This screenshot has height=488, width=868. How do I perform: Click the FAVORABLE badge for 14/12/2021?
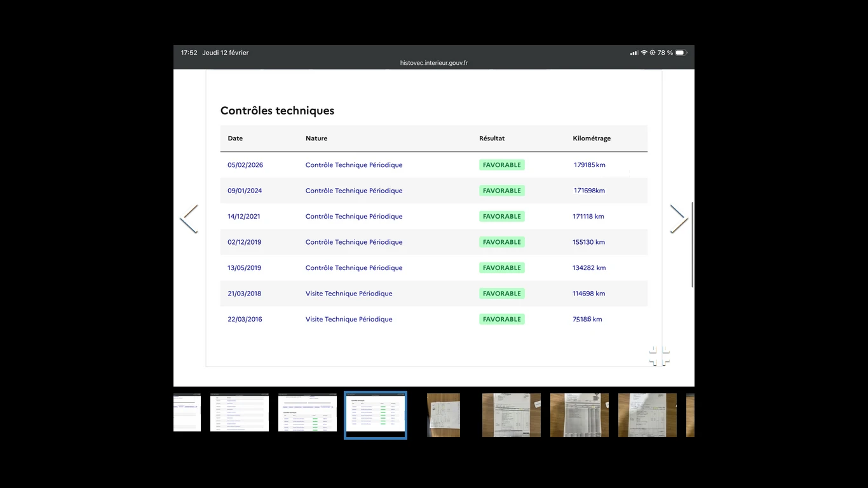(x=502, y=217)
